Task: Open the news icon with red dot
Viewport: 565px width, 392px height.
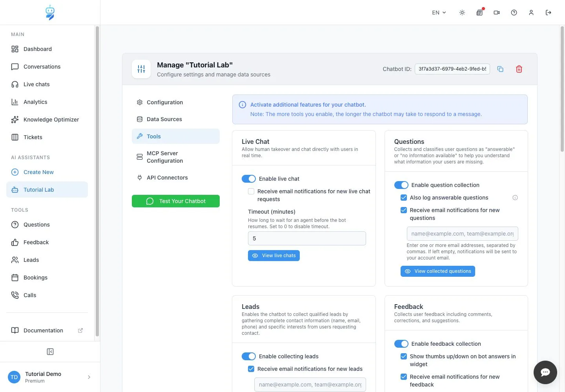Action: [x=479, y=13]
